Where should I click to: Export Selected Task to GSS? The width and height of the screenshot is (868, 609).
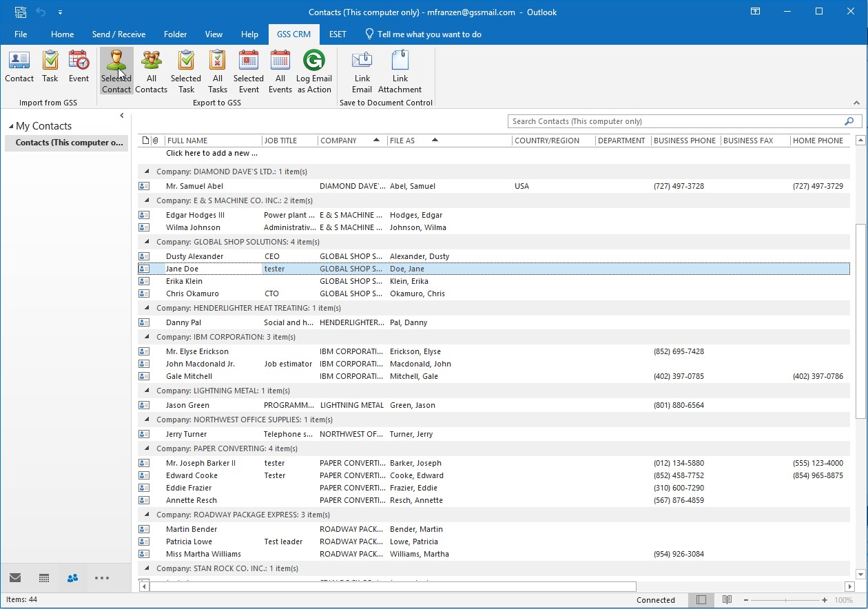click(186, 72)
